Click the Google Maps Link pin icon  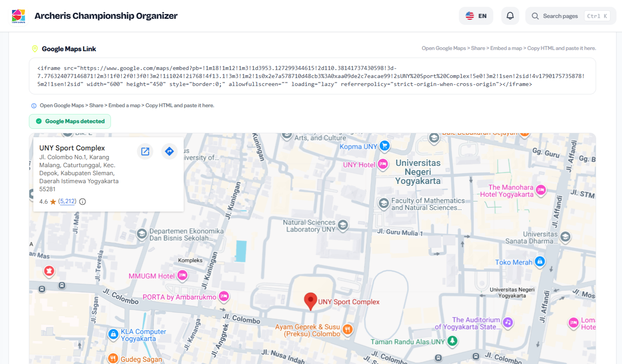point(35,49)
